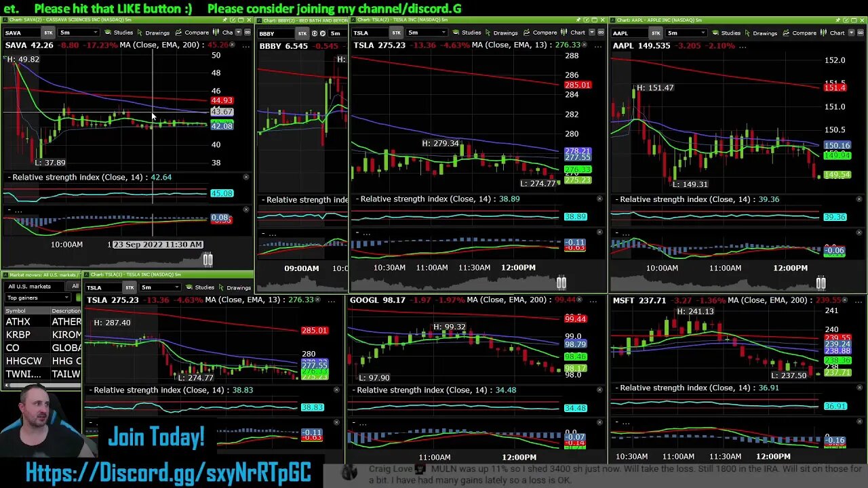Toggle the pin icon on AAPL chart title bar
This screenshot has width=868, height=488.
[x=838, y=20]
